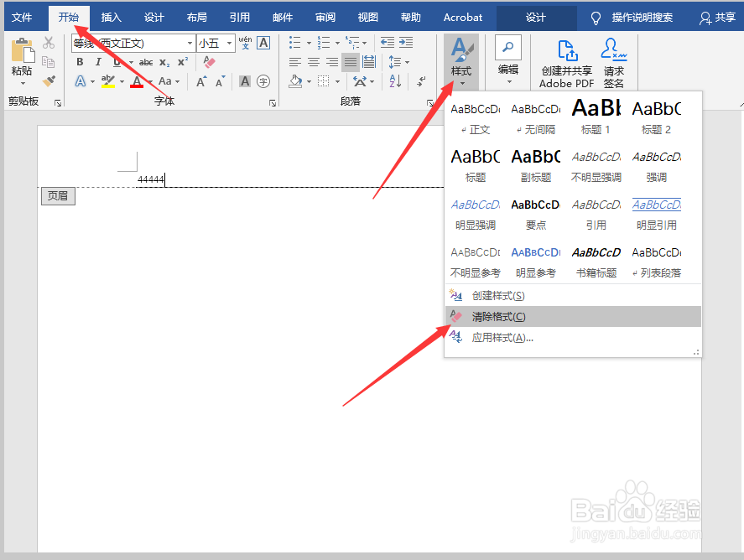Select the Format Painter brush
This screenshot has height=560, width=744.
[x=49, y=81]
